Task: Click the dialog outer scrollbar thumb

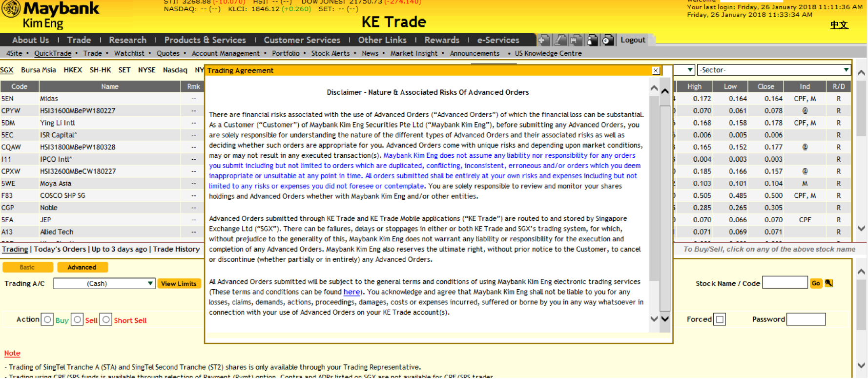Action: coord(665,208)
